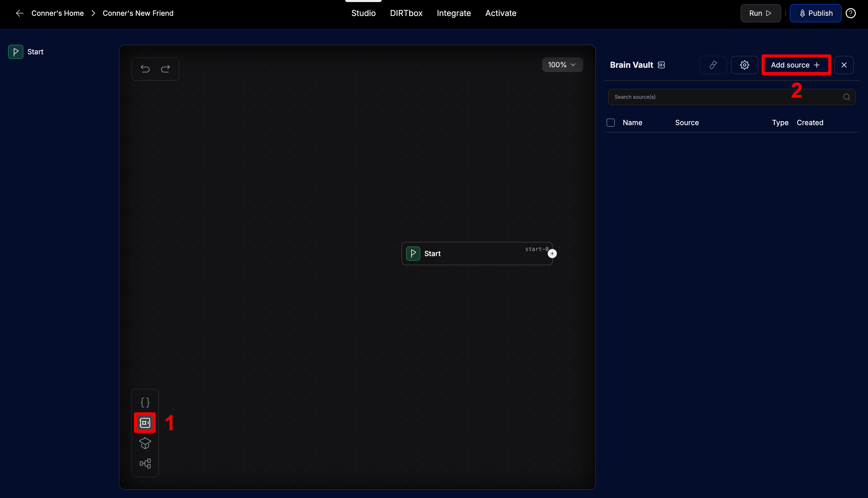Image resolution: width=868 pixels, height=498 pixels.
Task: Select the graduation cap skills icon in the sidebar
Action: 145,443
